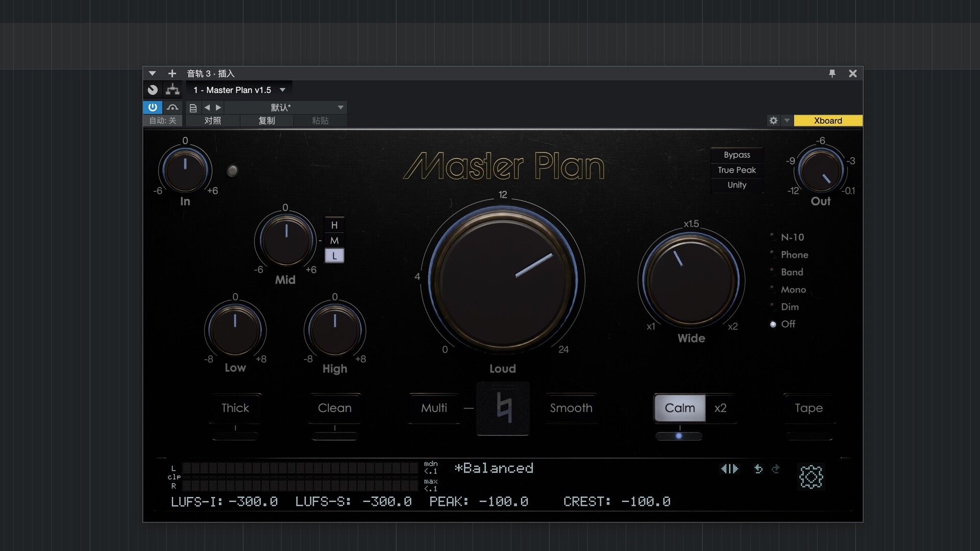Open the gear settings icon near Xboard
The width and height of the screenshot is (980, 551).
pos(773,120)
